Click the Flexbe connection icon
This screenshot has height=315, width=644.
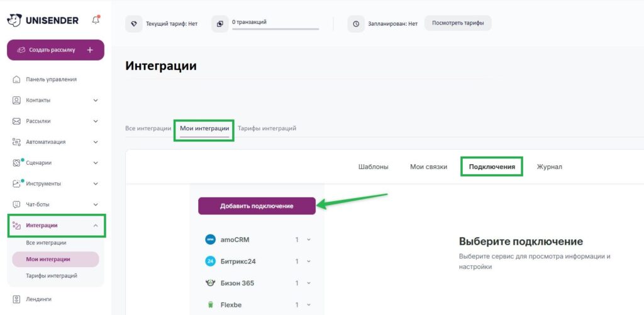click(x=210, y=305)
